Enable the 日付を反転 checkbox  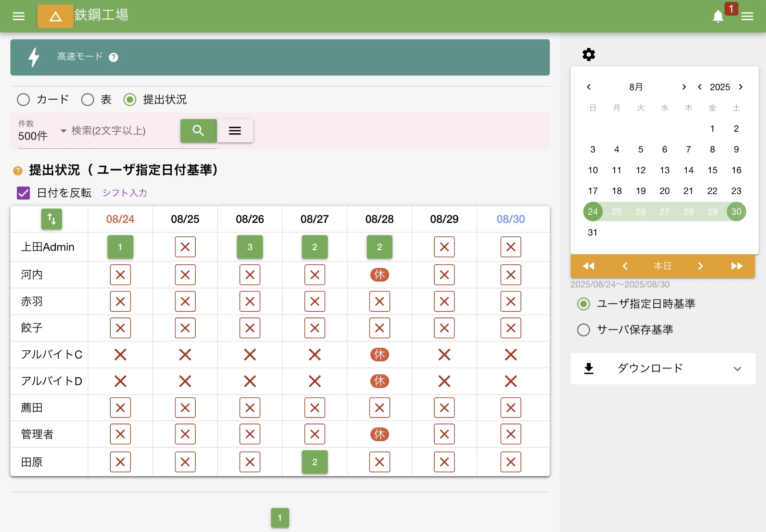(x=23, y=193)
